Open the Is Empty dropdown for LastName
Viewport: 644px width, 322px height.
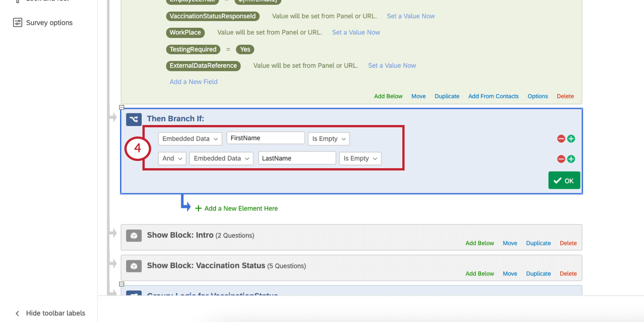tap(360, 158)
